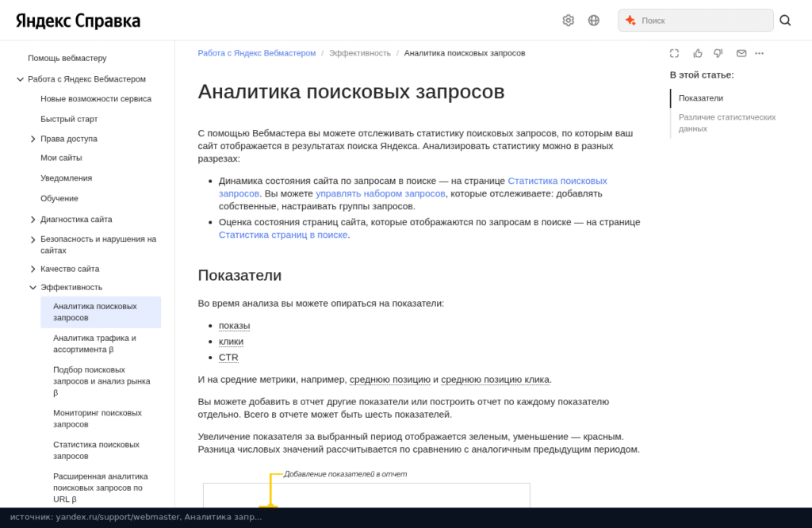Click the envelope feedback icon
This screenshot has height=528, width=812.
click(x=741, y=53)
